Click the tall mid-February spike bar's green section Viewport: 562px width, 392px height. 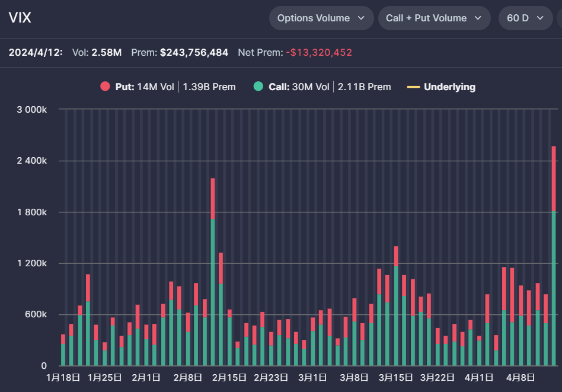(213, 292)
